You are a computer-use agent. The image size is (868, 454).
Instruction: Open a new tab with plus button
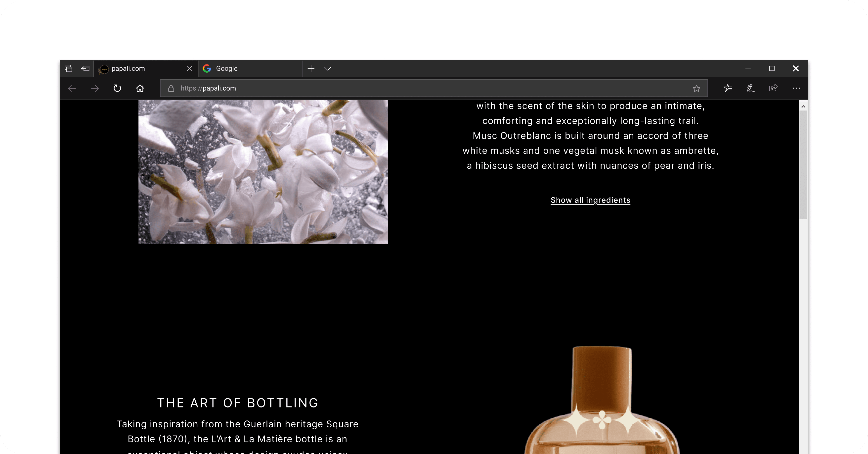click(x=311, y=68)
